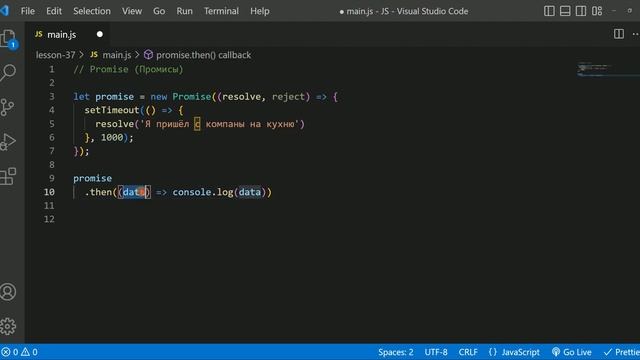Click the warnings count in status bar
The height and width of the screenshot is (360, 640).
click(x=29, y=352)
